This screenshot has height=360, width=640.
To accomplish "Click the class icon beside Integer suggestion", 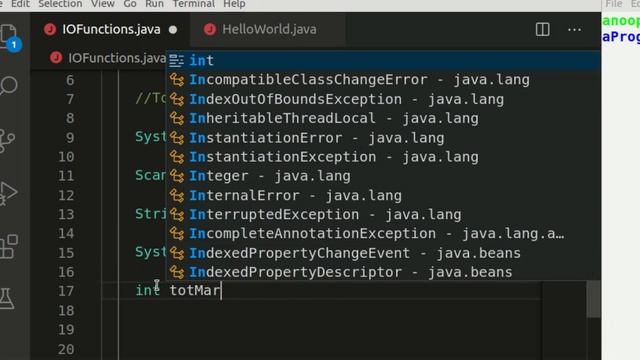I will tap(177, 176).
